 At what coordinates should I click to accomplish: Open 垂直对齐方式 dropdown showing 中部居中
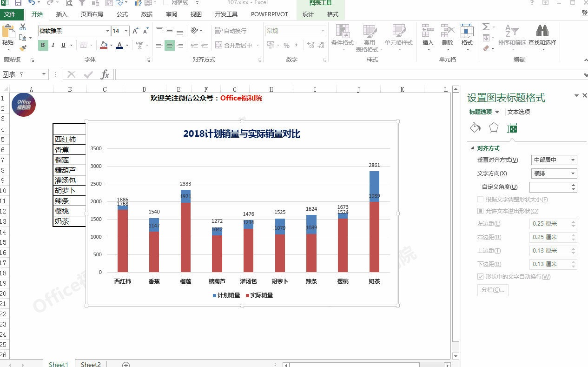(x=554, y=160)
